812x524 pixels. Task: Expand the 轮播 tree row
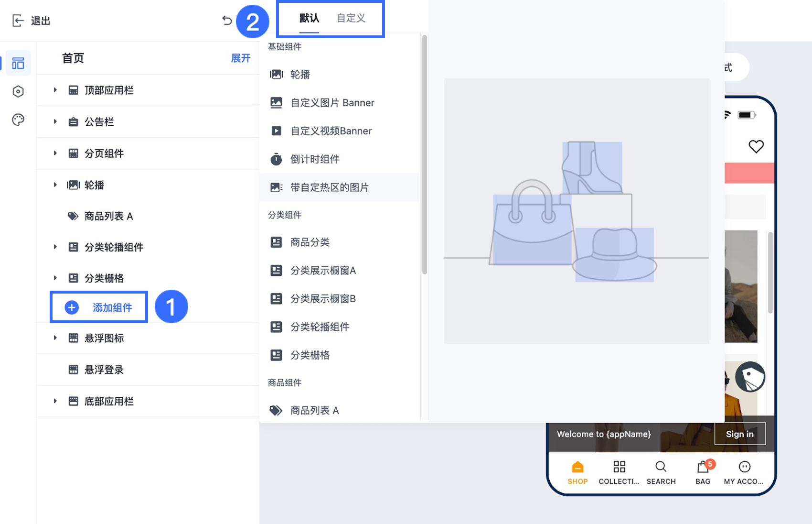(x=55, y=185)
